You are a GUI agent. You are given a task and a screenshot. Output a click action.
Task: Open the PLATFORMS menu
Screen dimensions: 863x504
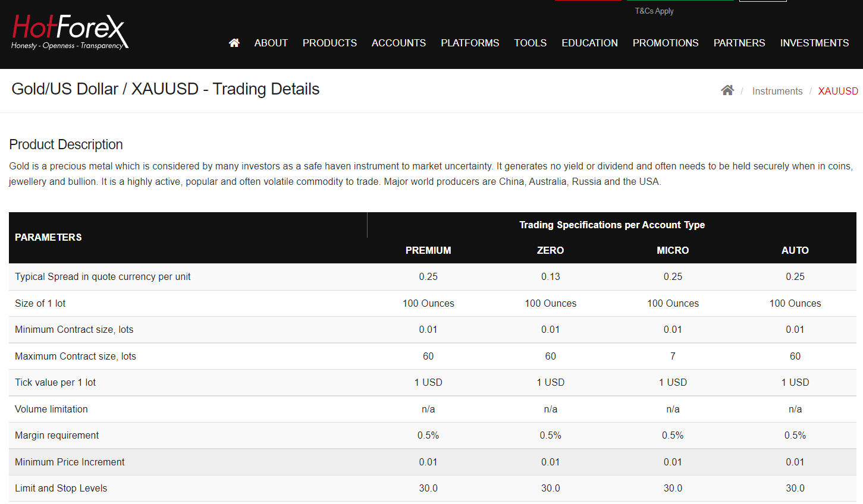click(470, 43)
